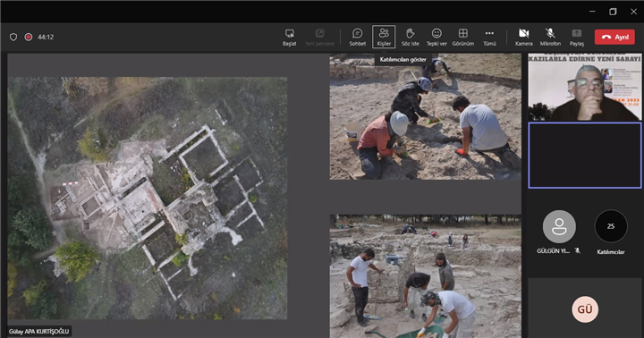
Task: Change layout via Görünüm
Action: [463, 37]
